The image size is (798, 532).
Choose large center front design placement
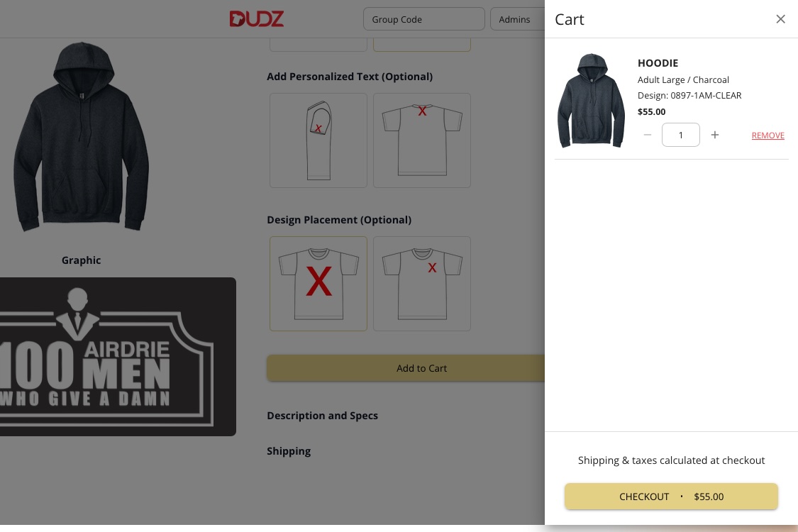[318, 284]
